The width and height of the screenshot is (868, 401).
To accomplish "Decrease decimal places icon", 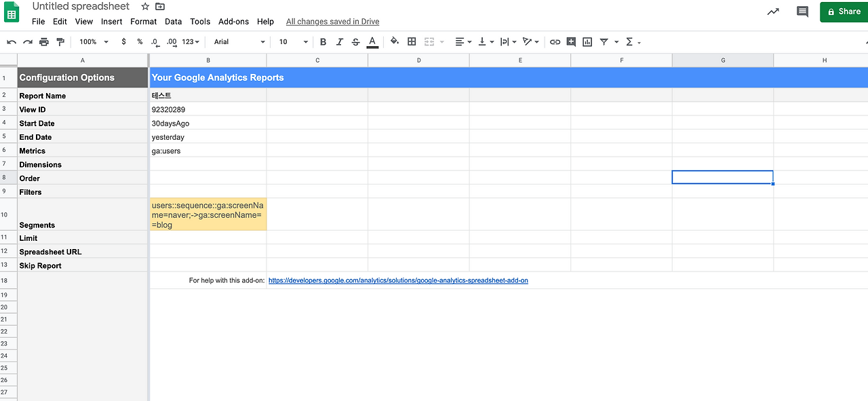I will 155,42.
